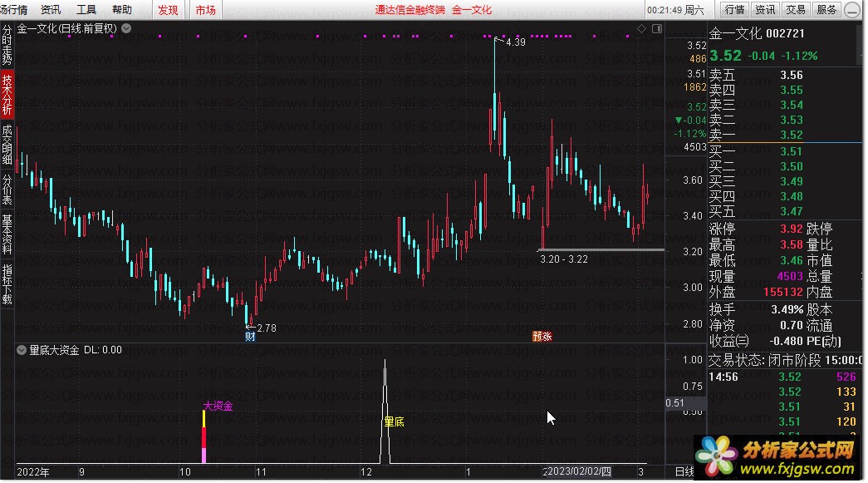Click the 交易 button at top right

click(796, 9)
